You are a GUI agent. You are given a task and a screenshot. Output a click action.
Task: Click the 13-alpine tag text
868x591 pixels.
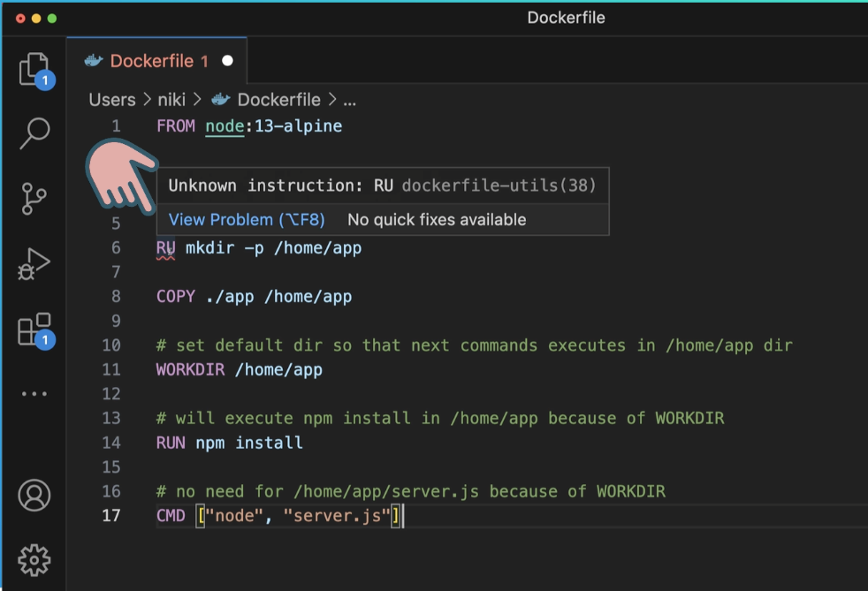pyautogui.click(x=299, y=126)
